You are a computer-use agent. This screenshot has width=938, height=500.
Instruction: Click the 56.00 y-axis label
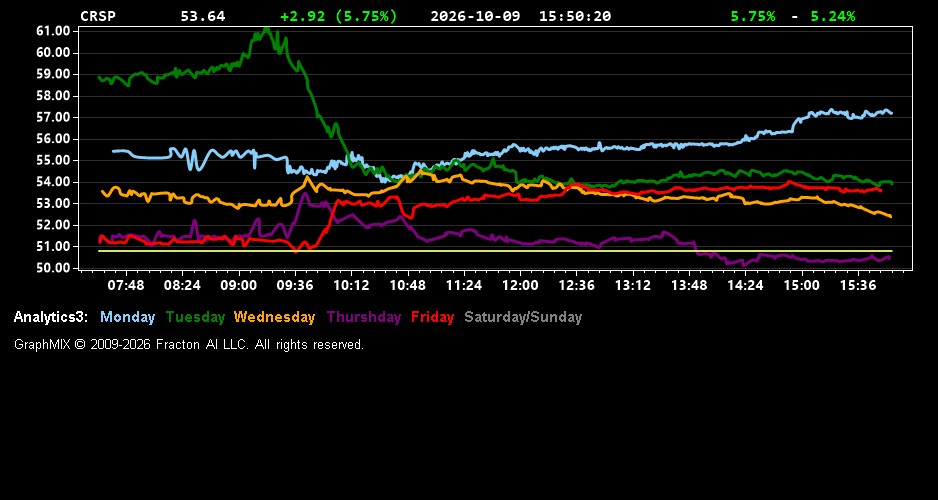[54, 139]
